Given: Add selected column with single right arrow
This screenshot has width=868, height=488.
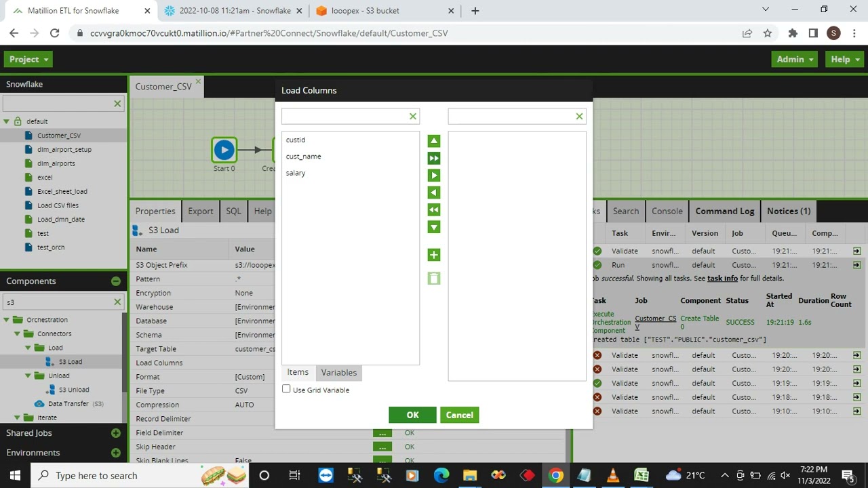Looking at the screenshot, I should click(x=434, y=176).
